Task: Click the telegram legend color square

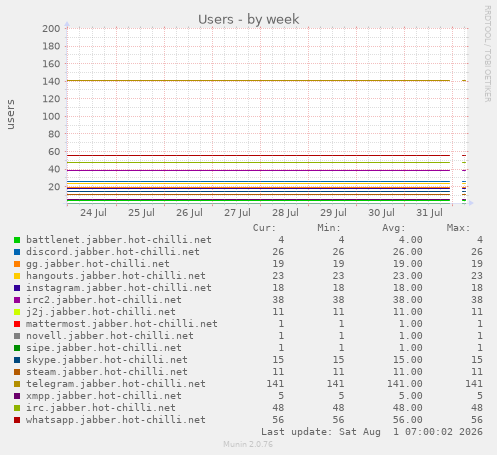Action: click(x=17, y=384)
